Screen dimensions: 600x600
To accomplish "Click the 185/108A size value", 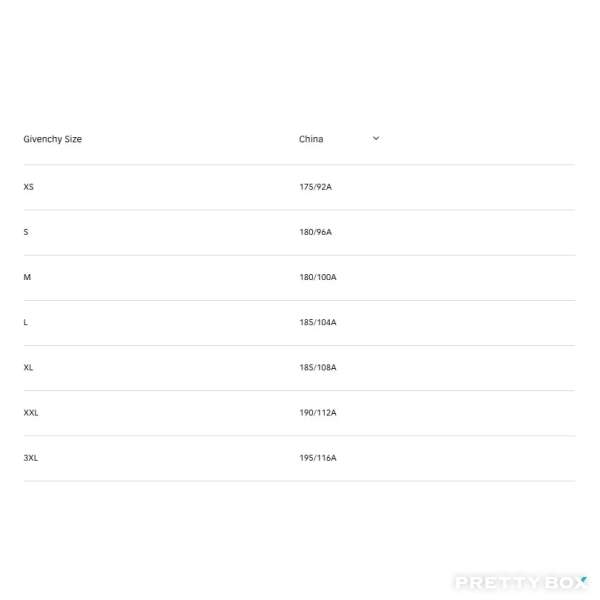I will (x=317, y=367).
